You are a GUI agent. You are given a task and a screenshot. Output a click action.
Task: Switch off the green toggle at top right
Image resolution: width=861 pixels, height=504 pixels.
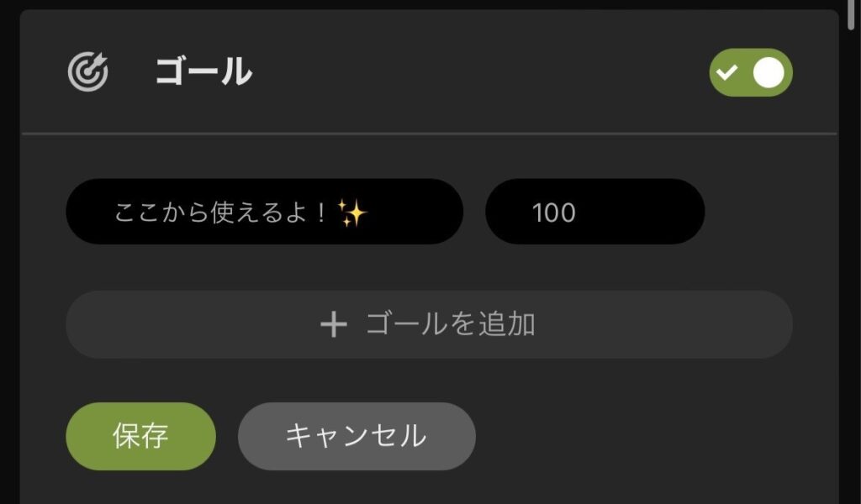pos(751,74)
